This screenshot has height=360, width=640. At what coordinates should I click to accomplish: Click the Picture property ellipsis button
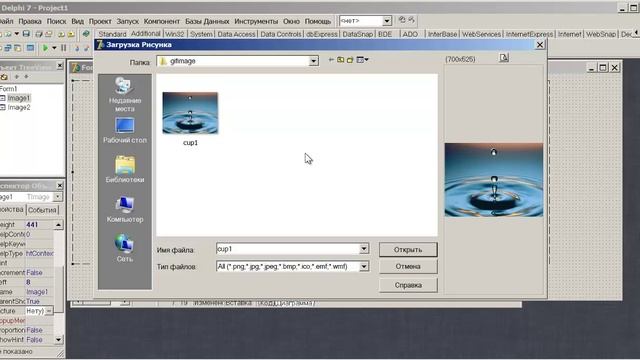pyautogui.click(x=49, y=311)
